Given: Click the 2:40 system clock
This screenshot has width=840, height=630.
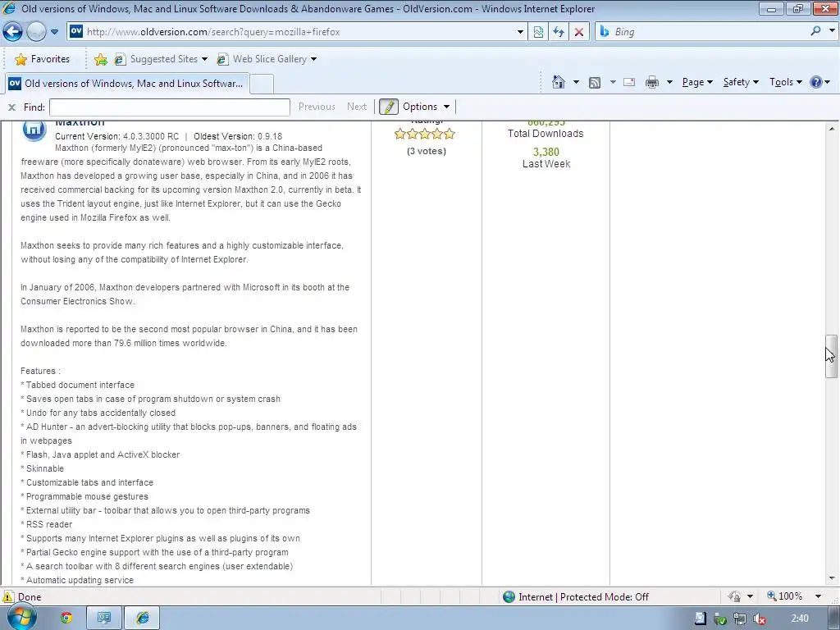Looking at the screenshot, I should tap(800, 619).
